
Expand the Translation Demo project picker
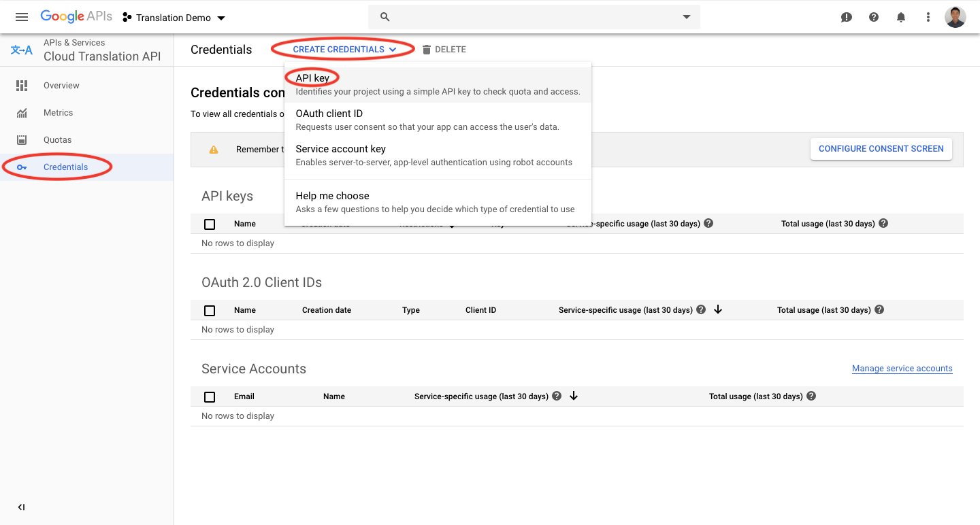tap(174, 17)
